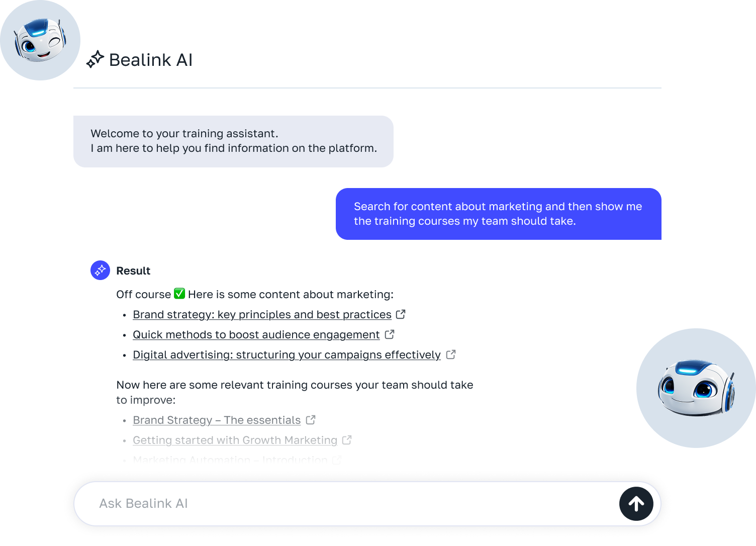Click the smiling robot mascot on right
The image size is (756, 546).
pos(696,388)
